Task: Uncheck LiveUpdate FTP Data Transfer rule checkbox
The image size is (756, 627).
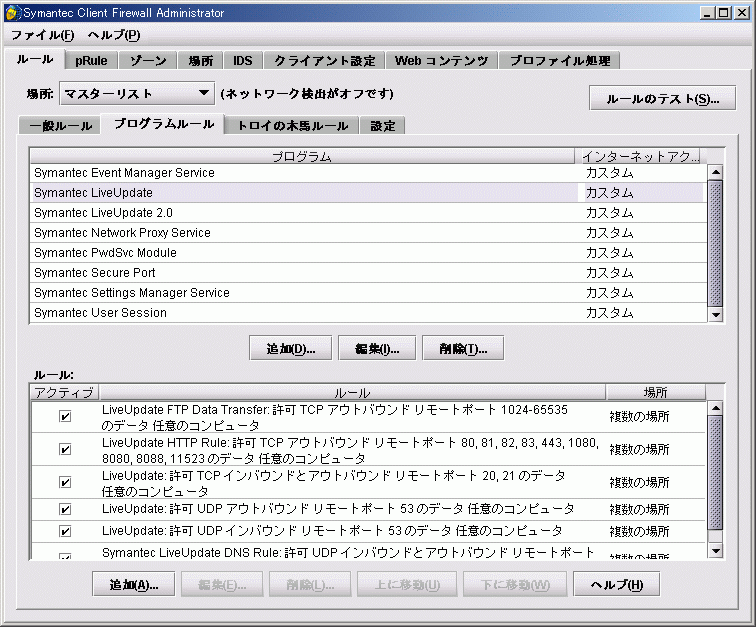Action: [65, 416]
